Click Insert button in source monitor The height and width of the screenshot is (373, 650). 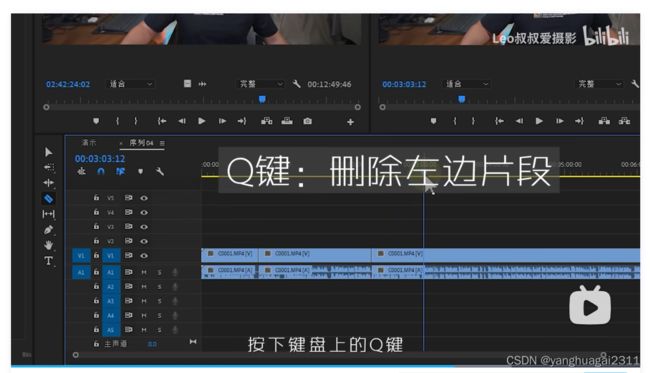tap(267, 121)
